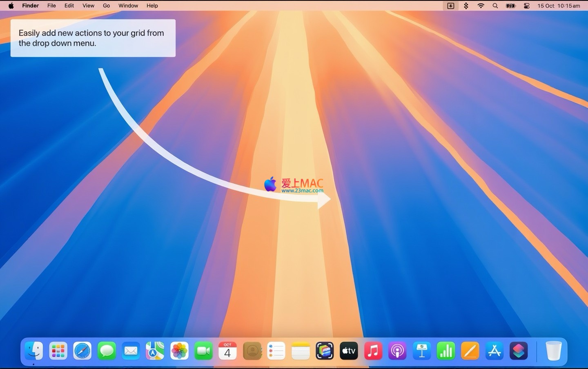Open the Apple menu
This screenshot has width=588, height=369.
pos(11,6)
